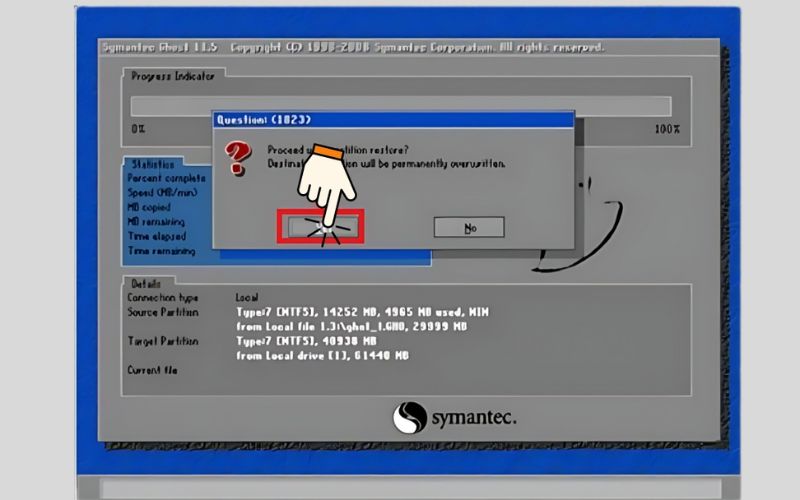Click the No button in the dialog

click(469, 228)
